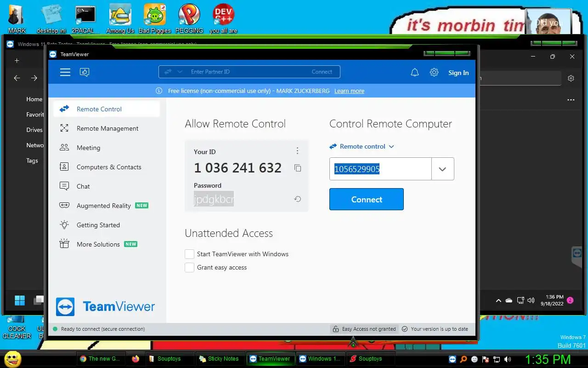Click the feedback thumbs-up icon

[85, 72]
